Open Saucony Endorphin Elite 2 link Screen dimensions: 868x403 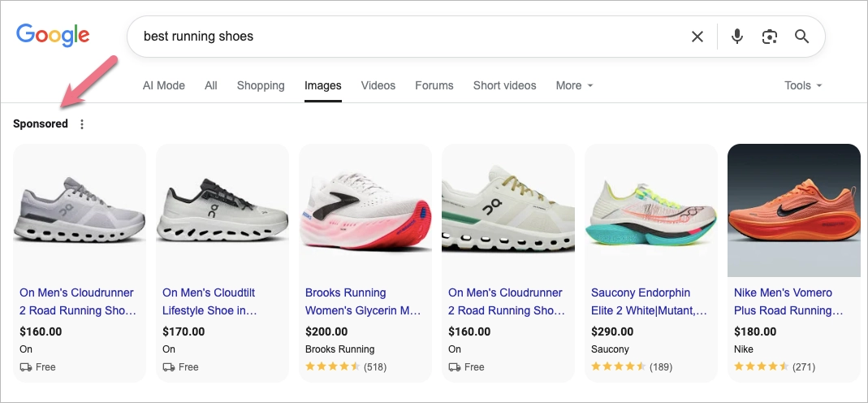pos(649,301)
